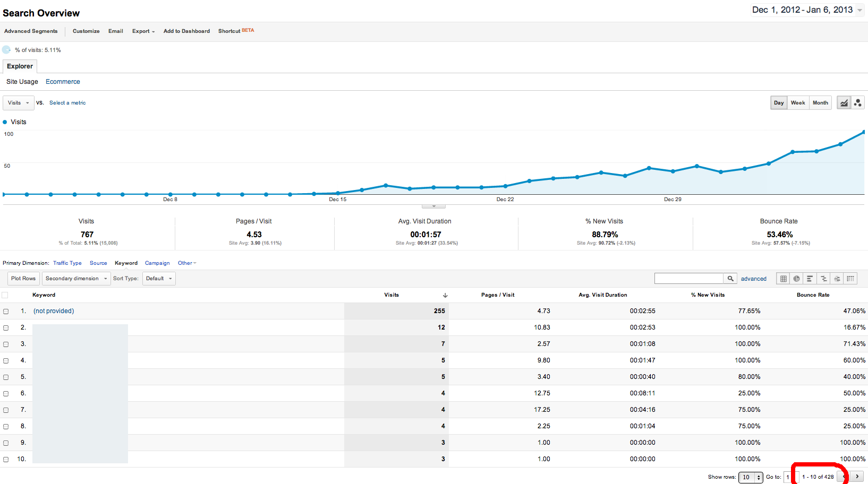The width and height of the screenshot is (868, 484).
Task: Tick the checkbox for row 5
Action: click(x=6, y=377)
